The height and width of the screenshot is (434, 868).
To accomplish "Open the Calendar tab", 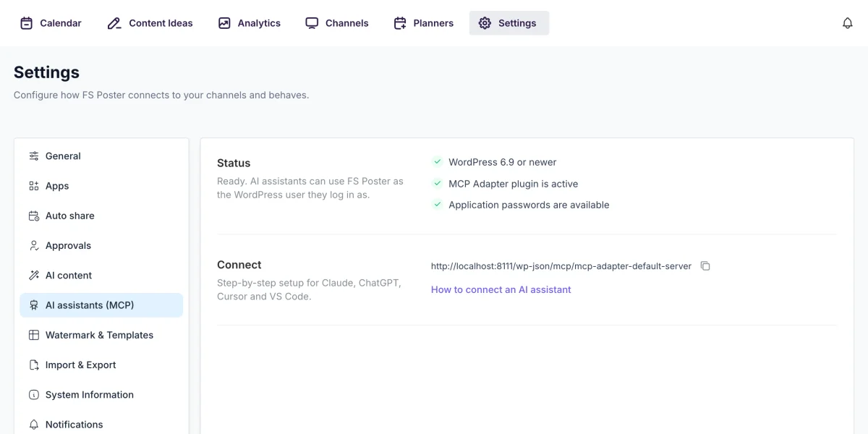I will tap(51, 23).
